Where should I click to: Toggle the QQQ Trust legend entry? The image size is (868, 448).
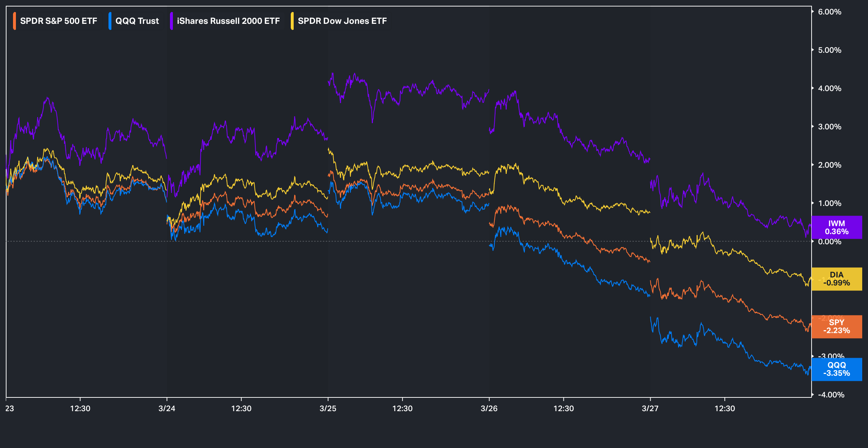click(x=137, y=21)
